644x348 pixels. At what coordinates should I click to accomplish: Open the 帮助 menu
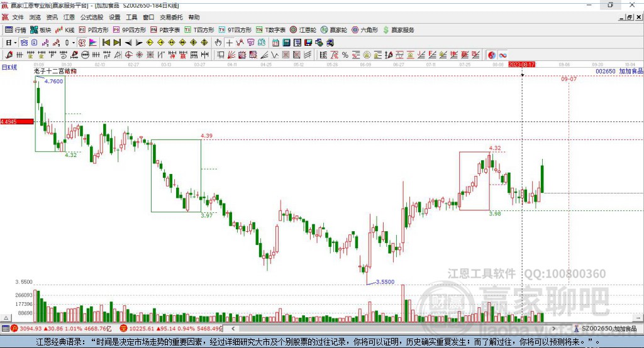pos(194,17)
